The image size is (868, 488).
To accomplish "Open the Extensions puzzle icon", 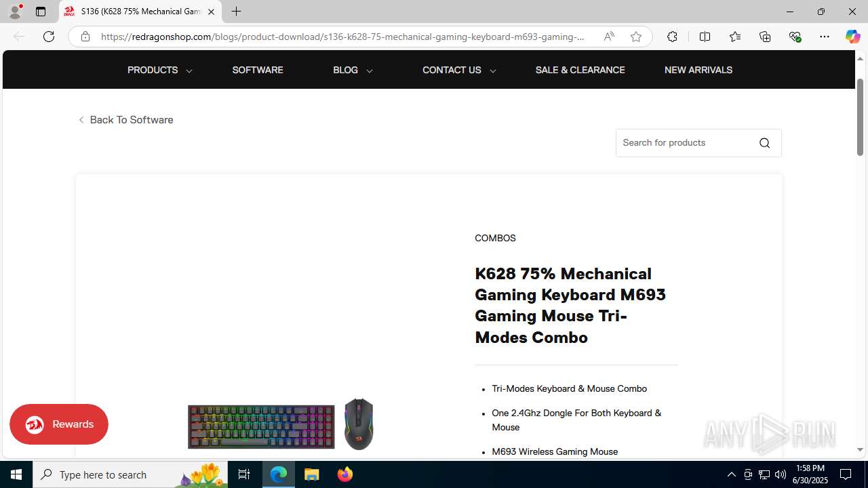I will [x=672, y=37].
